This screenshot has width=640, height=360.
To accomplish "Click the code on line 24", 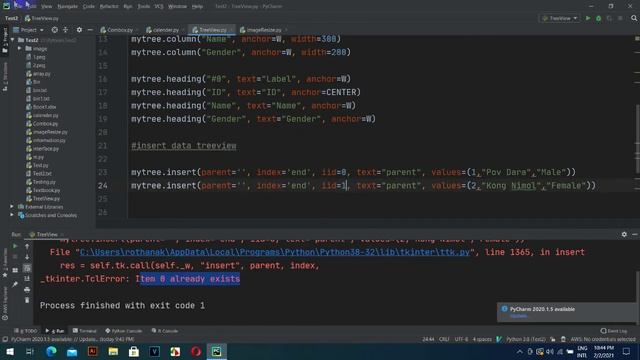I will coord(363,186).
